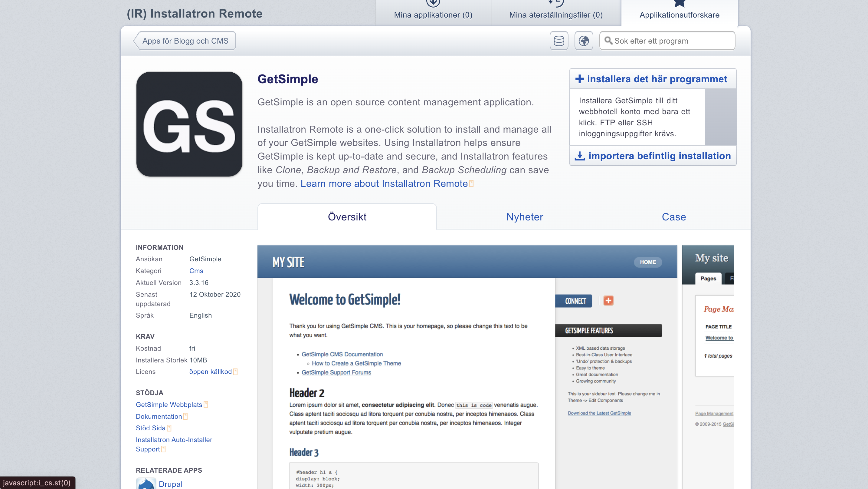Screen dimensions: 868x489
Task: Click external link icon after öppen källkod
Action: (x=236, y=372)
